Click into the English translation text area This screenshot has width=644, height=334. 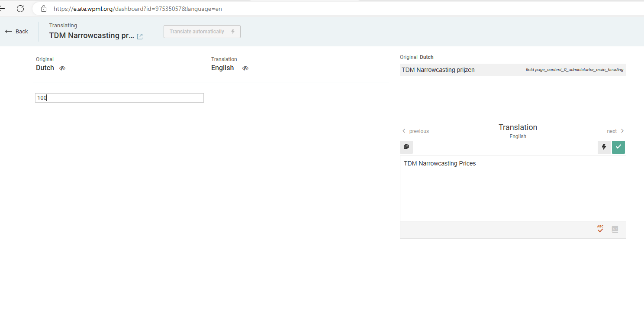513,188
